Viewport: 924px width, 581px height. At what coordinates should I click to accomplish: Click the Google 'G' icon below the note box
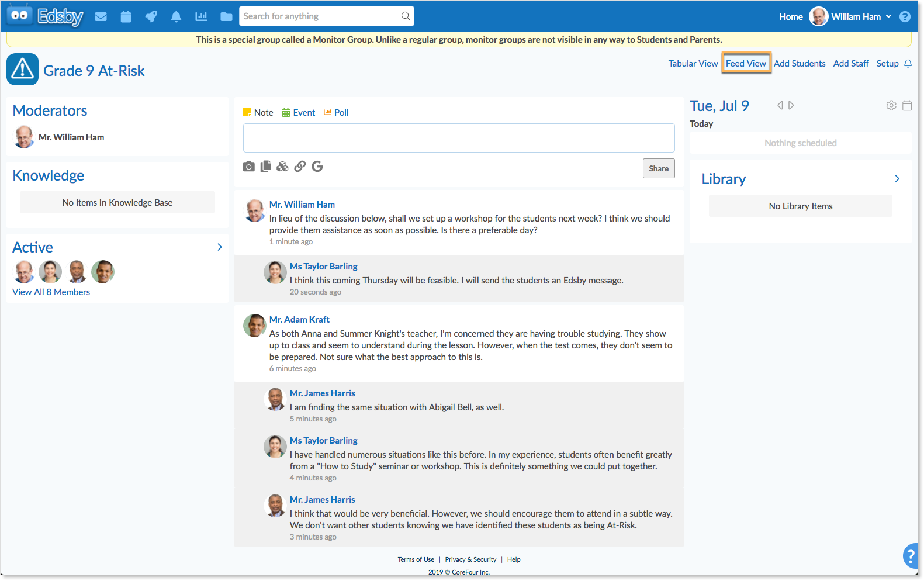click(317, 167)
